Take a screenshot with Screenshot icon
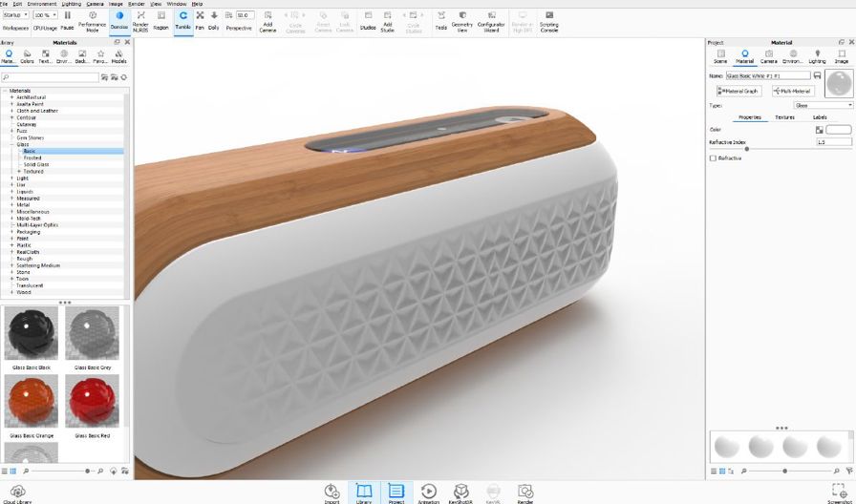This screenshot has width=856, height=504. 839,492
